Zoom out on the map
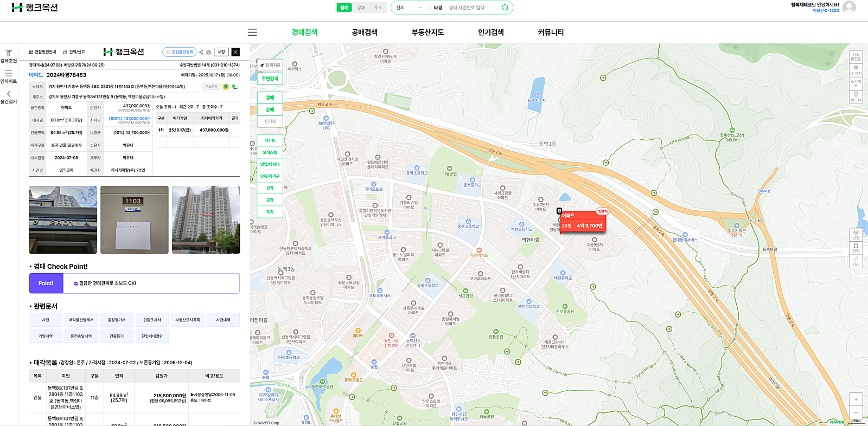 point(856,412)
